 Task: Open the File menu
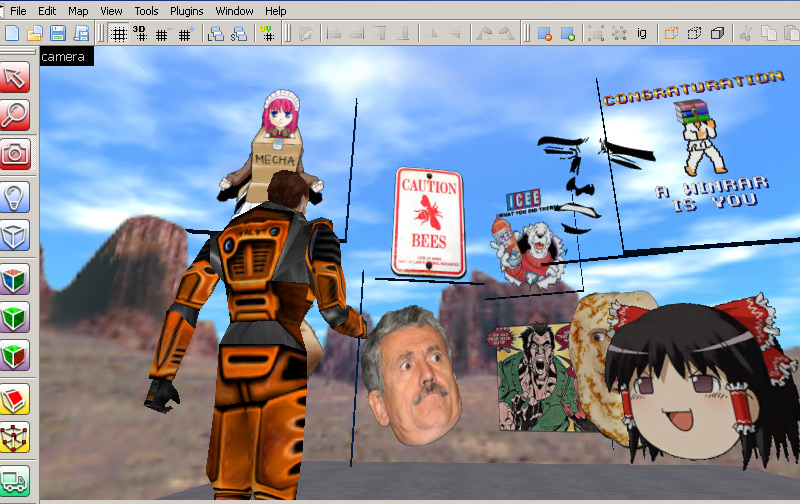18,11
